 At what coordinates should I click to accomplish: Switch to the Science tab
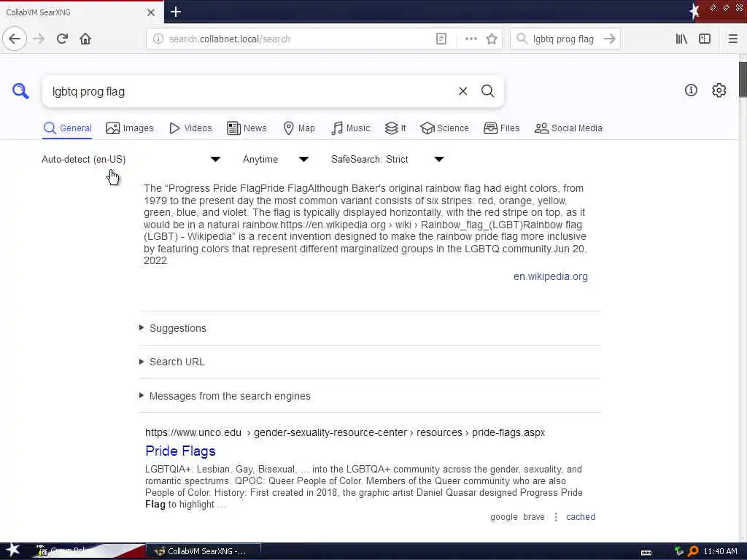click(444, 128)
